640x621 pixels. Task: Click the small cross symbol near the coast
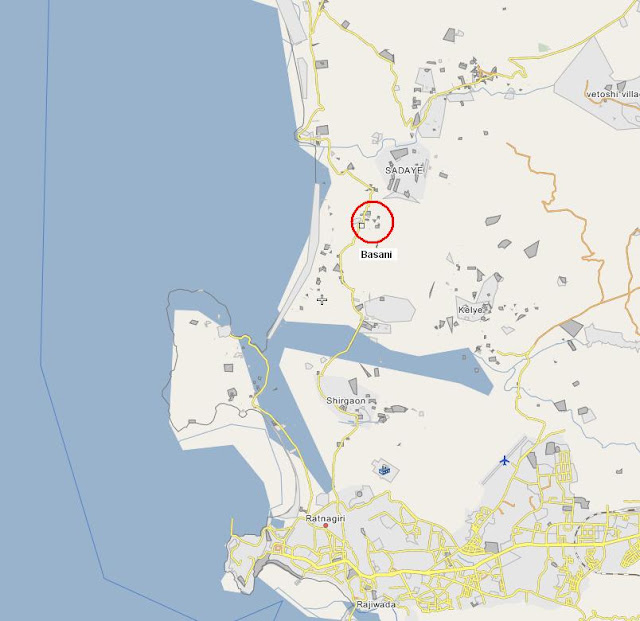[x=322, y=300]
